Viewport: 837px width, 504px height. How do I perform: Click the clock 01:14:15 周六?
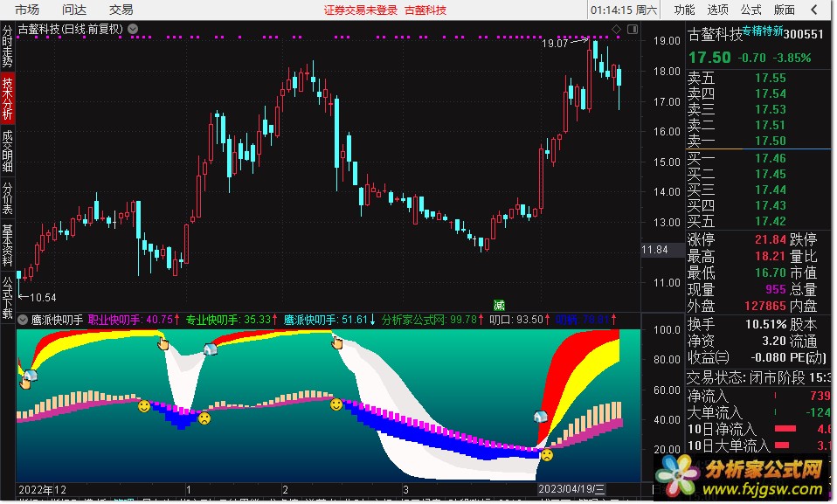pyautogui.click(x=624, y=10)
